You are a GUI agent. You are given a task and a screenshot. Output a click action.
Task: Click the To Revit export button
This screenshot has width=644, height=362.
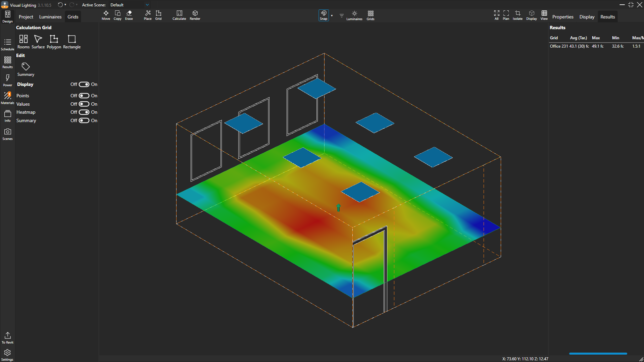point(7,338)
